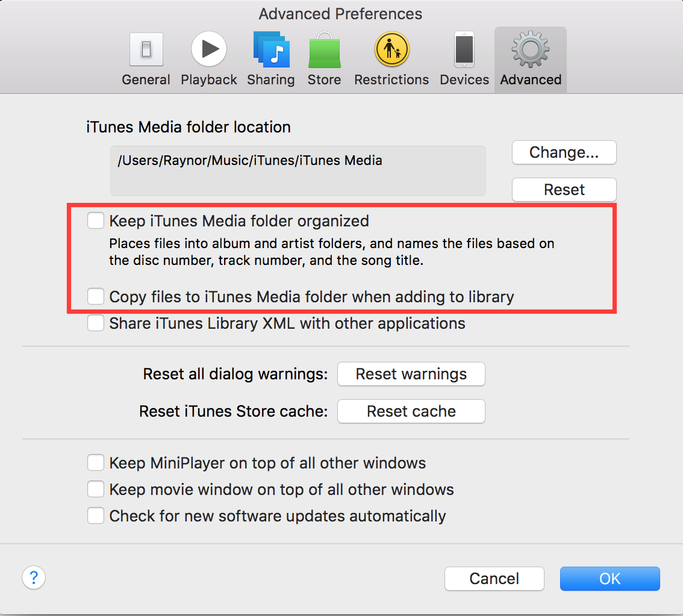
Task: Enable Share iTunes Library XML with applications
Action: click(x=95, y=323)
